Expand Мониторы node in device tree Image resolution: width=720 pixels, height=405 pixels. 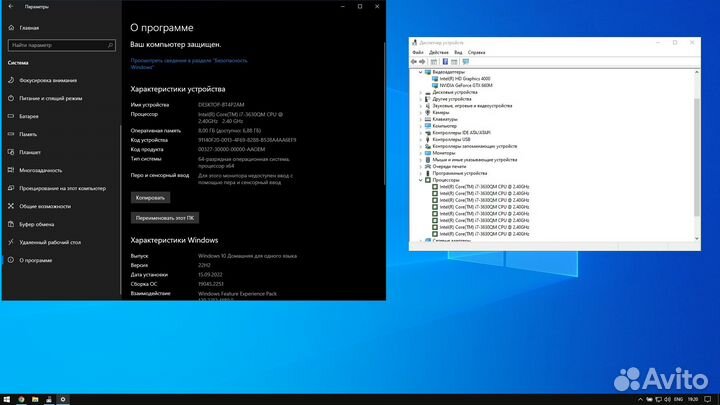tap(420, 153)
